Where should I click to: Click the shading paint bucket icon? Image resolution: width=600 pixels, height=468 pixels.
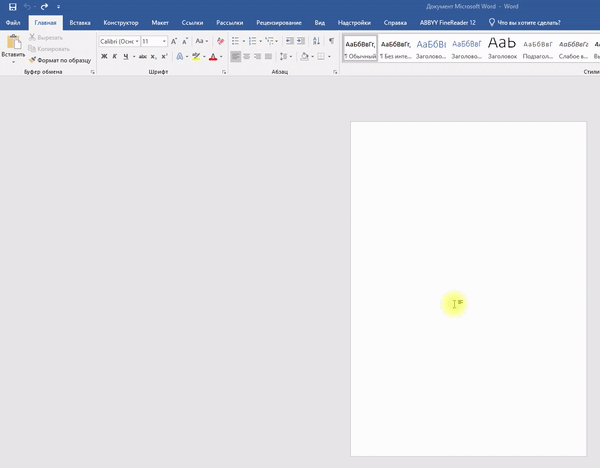click(305, 57)
